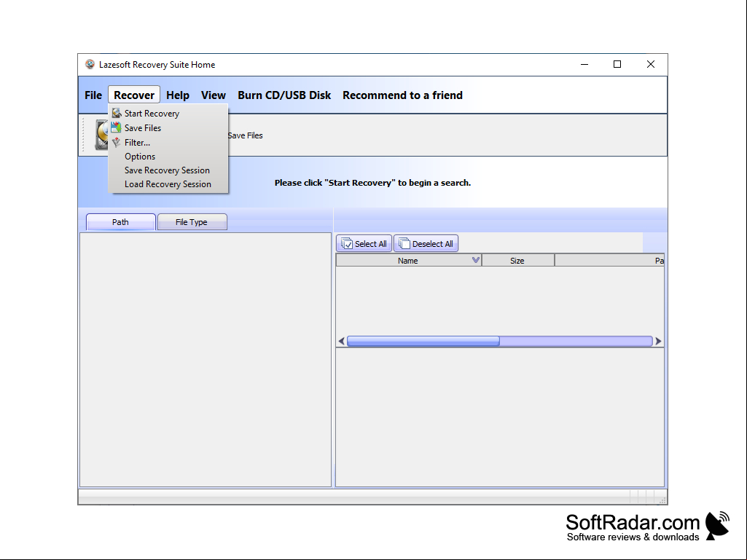Screen dimensions: 747x560
Task: Close the Recover menu by clicking Recover
Action: click(x=134, y=95)
